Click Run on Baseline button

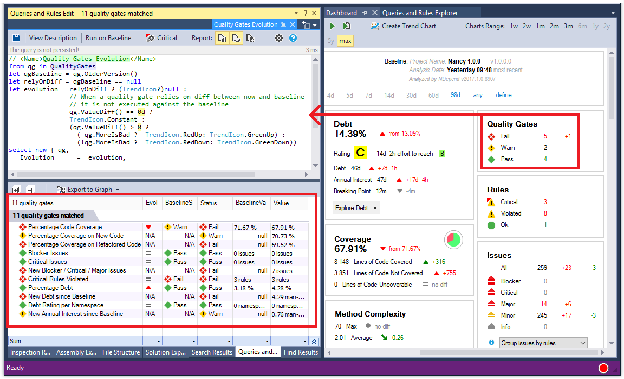tap(108, 38)
